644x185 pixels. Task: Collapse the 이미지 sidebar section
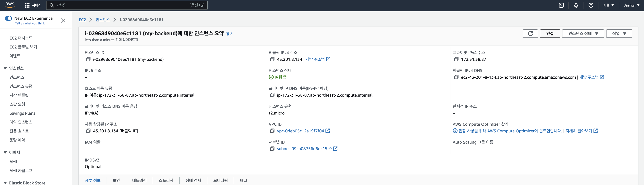tap(5, 152)
